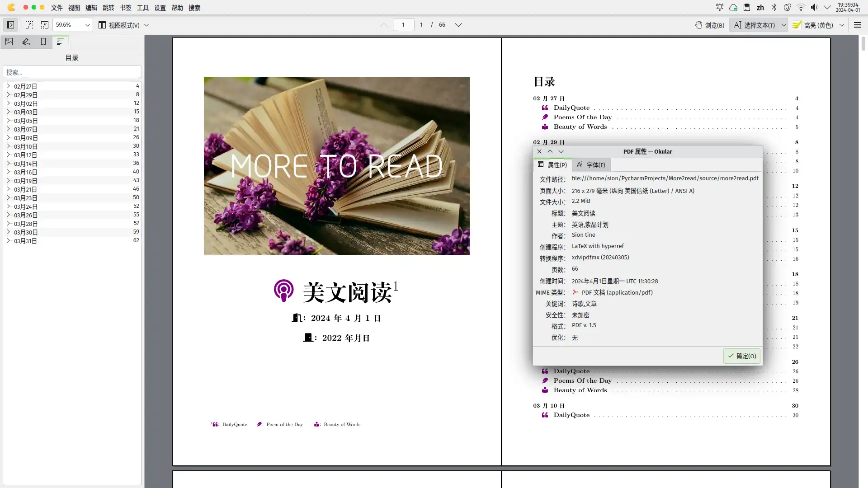Go to previous page arrow

[x=384, y=25]
